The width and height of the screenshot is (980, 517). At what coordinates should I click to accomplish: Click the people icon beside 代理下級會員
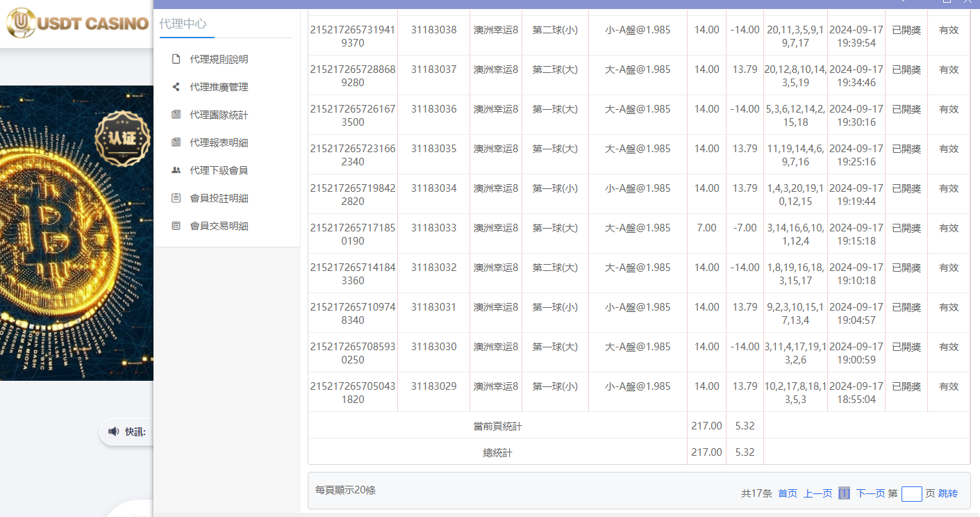(176, 170)
